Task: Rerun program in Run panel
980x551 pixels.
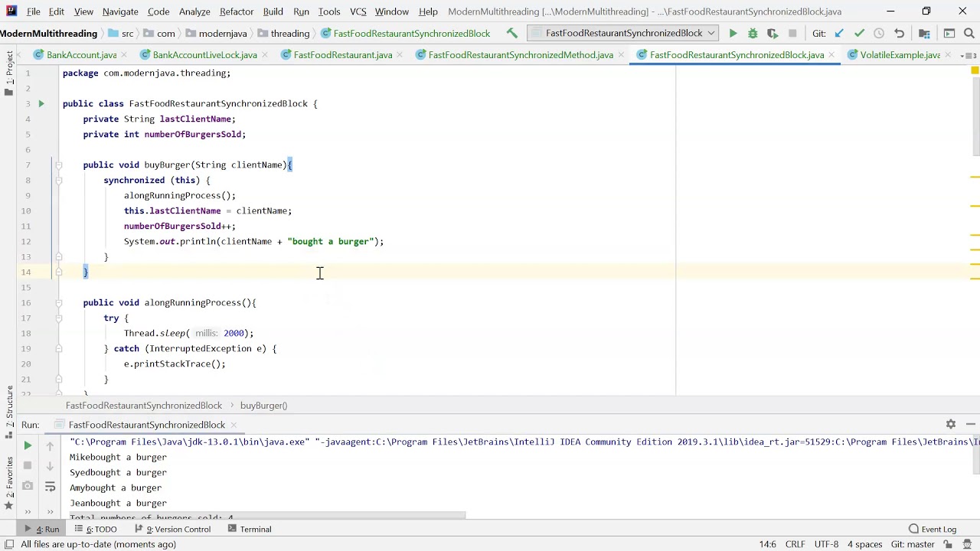Action: 28,445
